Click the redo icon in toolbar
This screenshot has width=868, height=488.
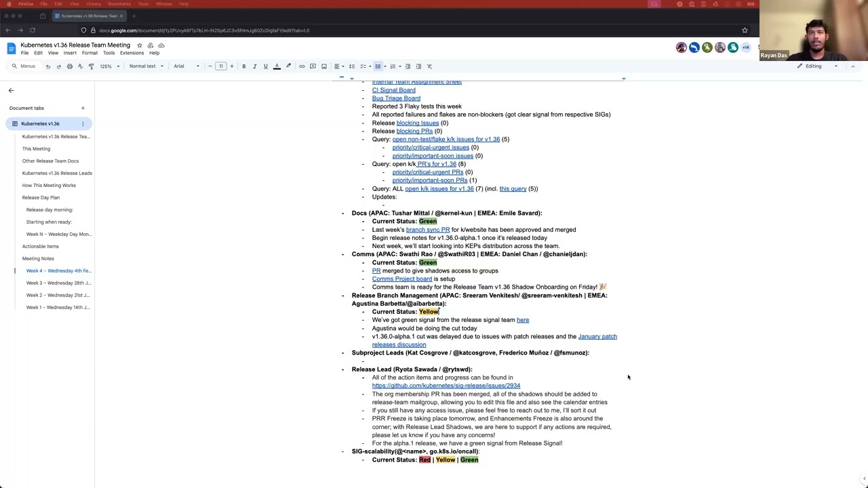point(58,66)
